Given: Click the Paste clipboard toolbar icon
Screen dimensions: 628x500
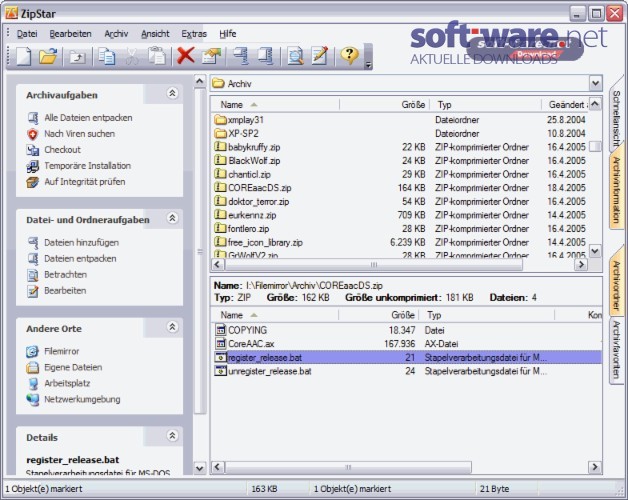Looking at the screenshot, I should pyautogui.click(x=157, y=56).
